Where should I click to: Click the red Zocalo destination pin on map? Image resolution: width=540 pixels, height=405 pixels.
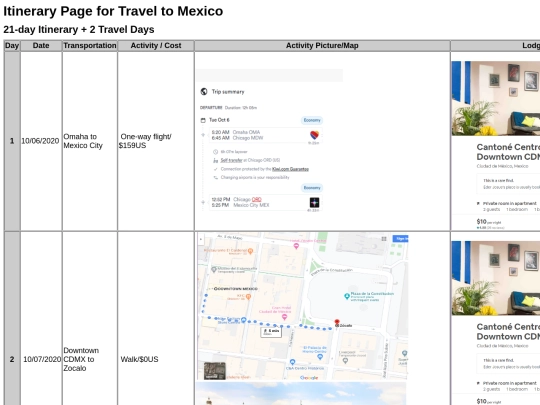coord(337,322)
